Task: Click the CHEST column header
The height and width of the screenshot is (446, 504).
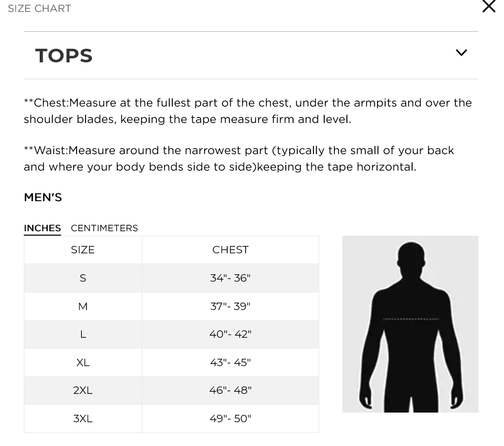Action: click(231, 250)
